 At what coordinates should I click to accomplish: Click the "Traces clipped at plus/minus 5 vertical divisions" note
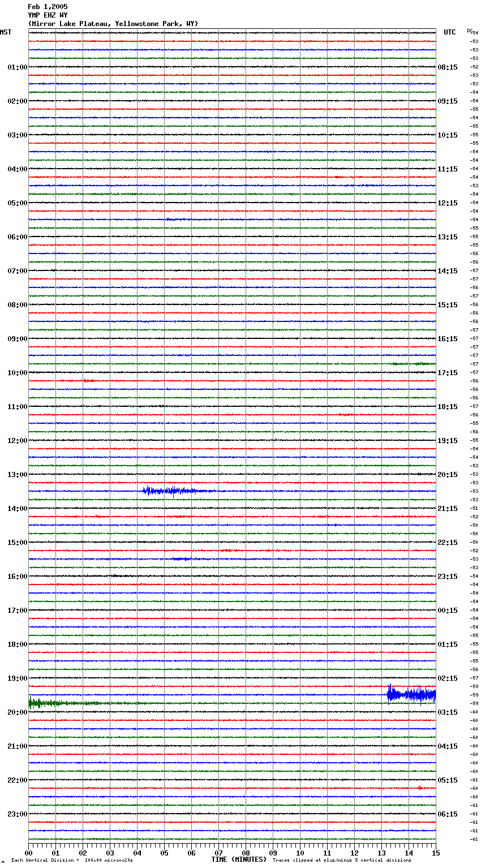coord(342,861)
